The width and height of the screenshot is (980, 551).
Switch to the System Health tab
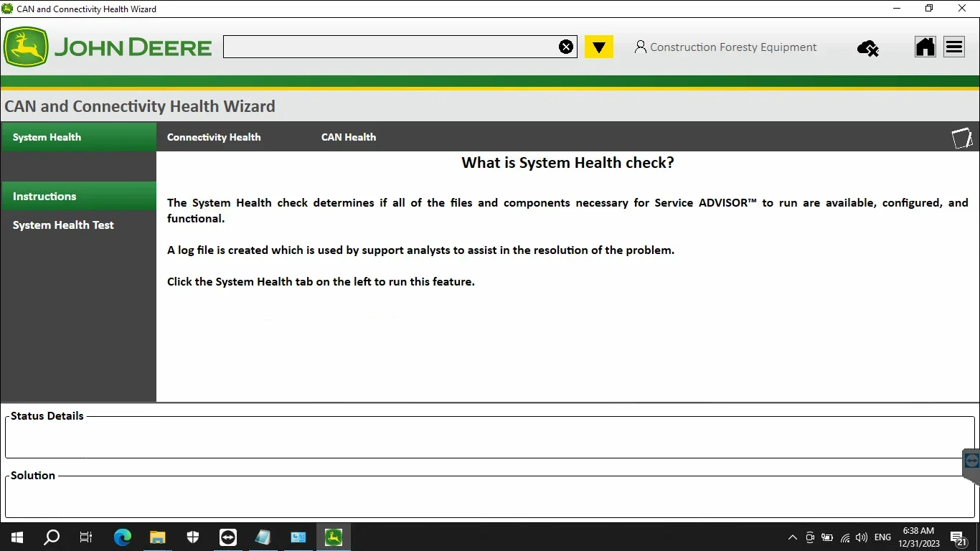coord(78,137)
